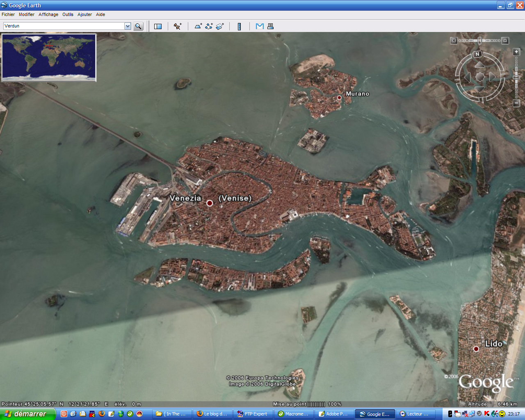
Task: Switch to Macromedia taskbar button
Action: click(293, 414)
